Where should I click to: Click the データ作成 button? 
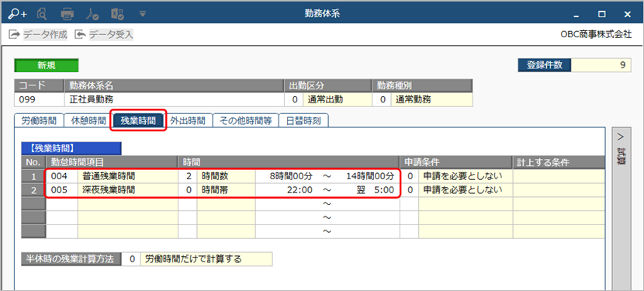(x=38, y=34)
